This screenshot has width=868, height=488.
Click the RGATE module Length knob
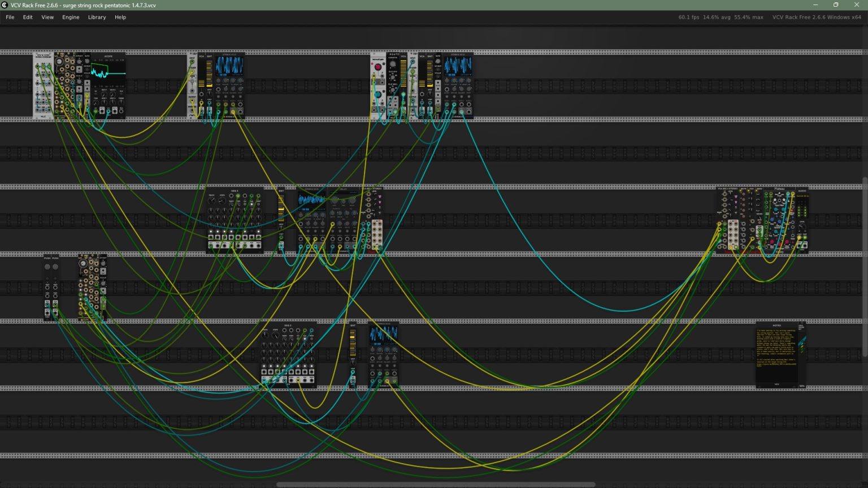point(393,64)
